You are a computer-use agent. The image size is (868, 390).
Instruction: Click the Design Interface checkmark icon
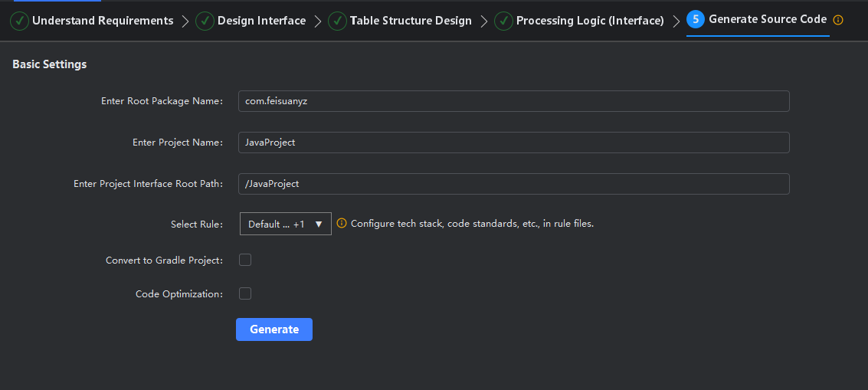pyautogui.click(x=205, y=21)
